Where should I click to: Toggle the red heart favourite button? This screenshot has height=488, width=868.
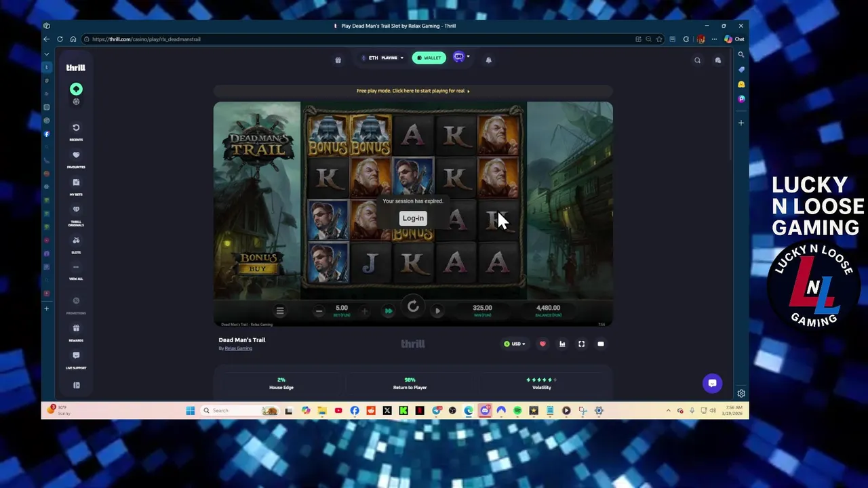coord(542,344)
